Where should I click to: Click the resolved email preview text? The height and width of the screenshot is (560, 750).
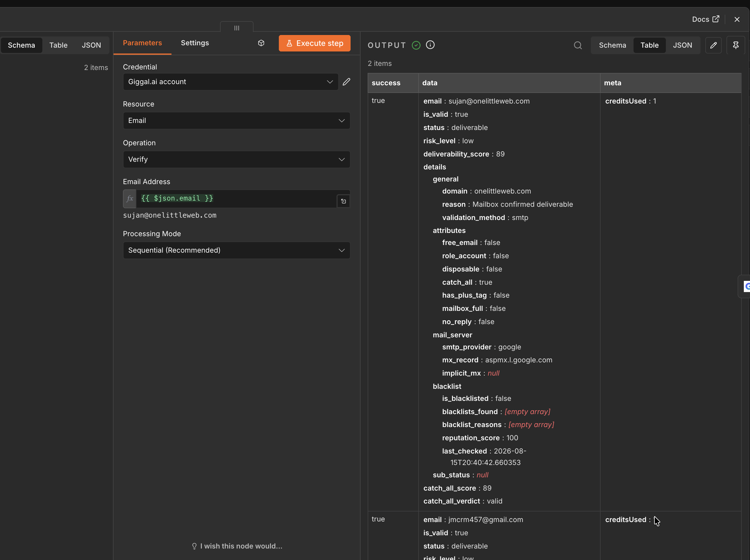(169, 216)
